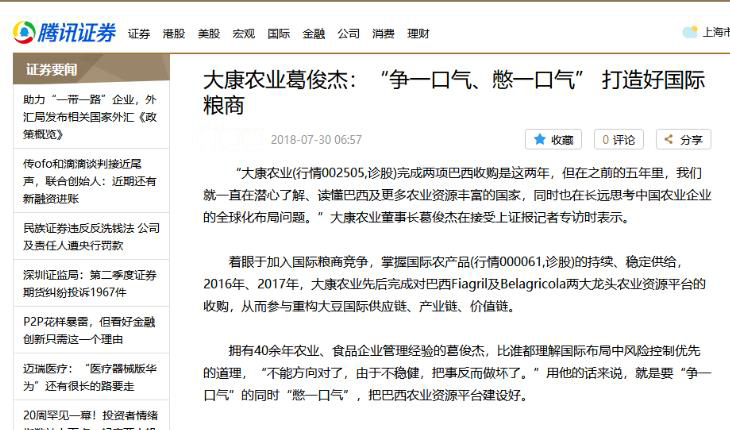Click the 收藏 button
730x430 pixels.
click(554, 139)
